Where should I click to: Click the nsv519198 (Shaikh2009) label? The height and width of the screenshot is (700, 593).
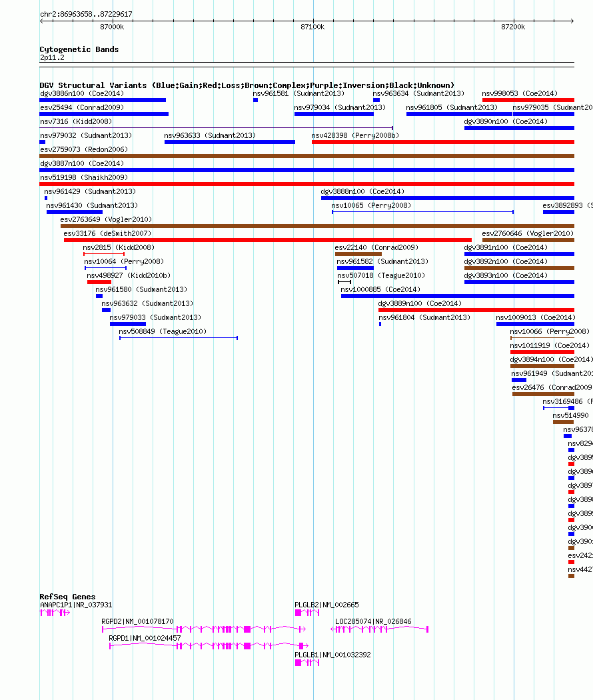84,177
